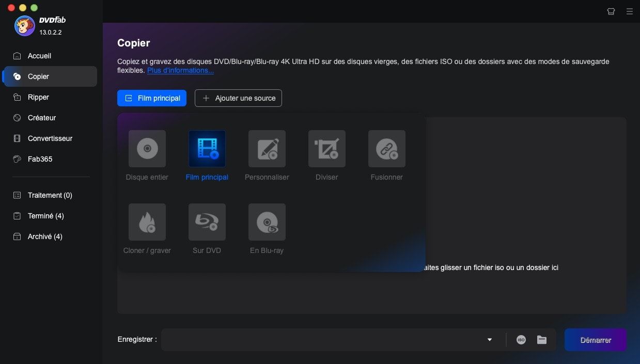
Task: Open the Accueil section in sidebar
Action: click(x=50, y=56)
